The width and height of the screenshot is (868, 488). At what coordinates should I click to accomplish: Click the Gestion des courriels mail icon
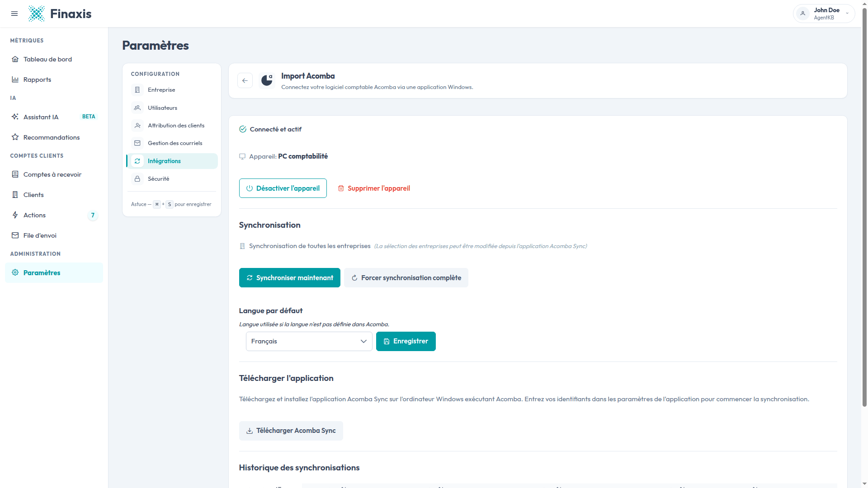click(x=137, y=143)
